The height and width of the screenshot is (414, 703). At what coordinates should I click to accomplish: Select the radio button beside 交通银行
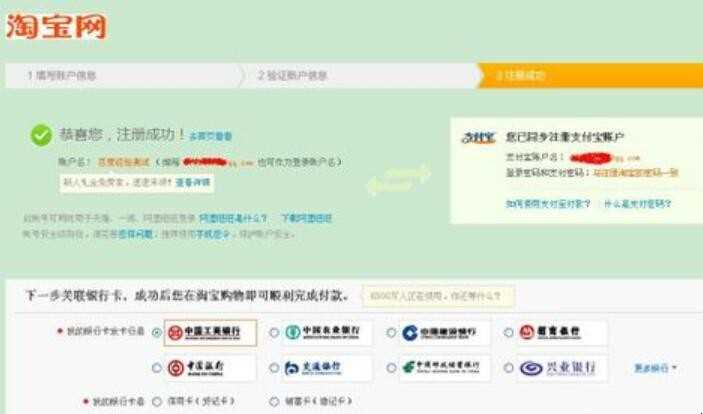pyautogui.click(x=274, y=368)
